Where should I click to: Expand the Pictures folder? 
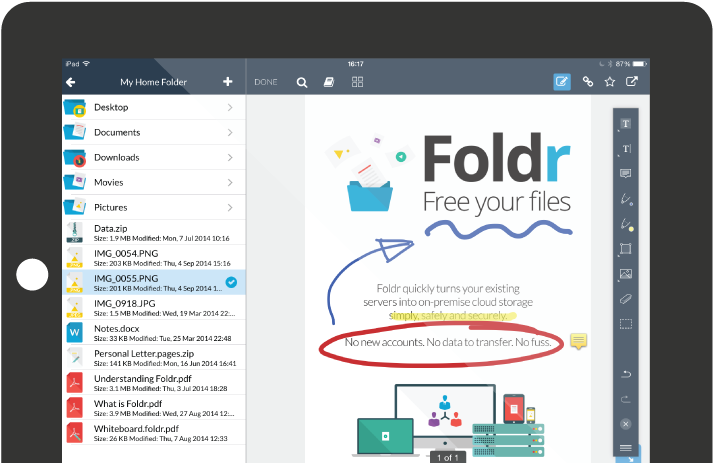pos(155,207)
